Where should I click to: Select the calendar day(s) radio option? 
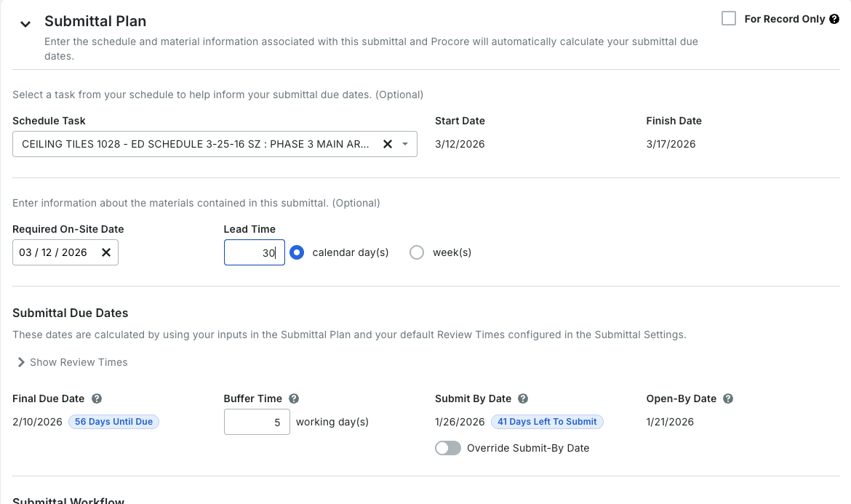click(x=297, y=252)
